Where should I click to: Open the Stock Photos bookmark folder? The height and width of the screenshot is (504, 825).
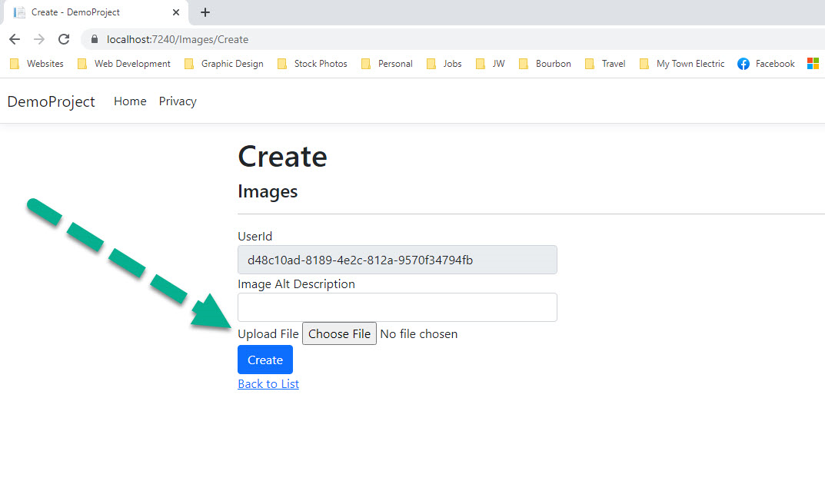[x=312, y=64]
